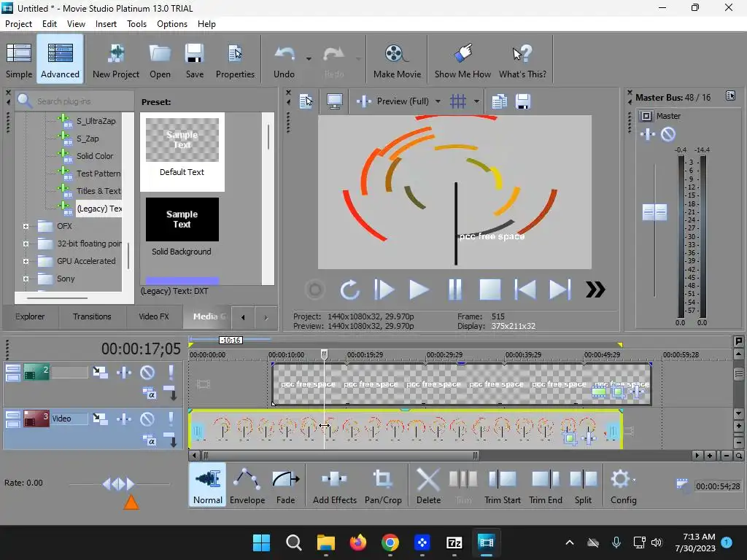The image size is (747, 560).
Task: Open the Insert menu
Action: pos(106,24)
